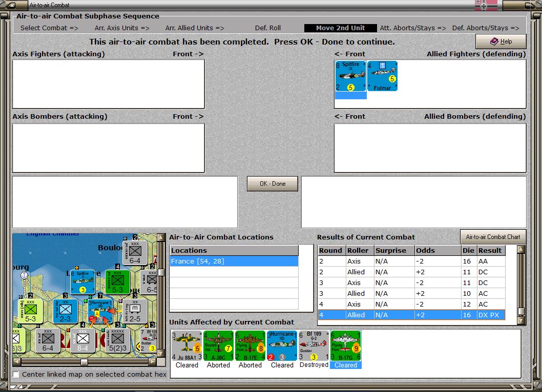Select the Fulmar fighter counter
Viewport: 542px width, 392px height.
382,76
